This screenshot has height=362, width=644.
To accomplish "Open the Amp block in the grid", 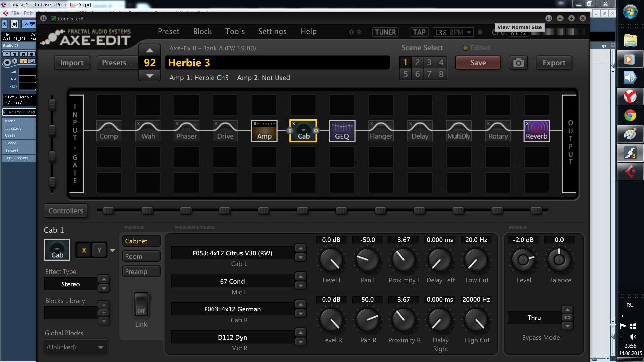I will pyautogui.click(x=264, y=131).
